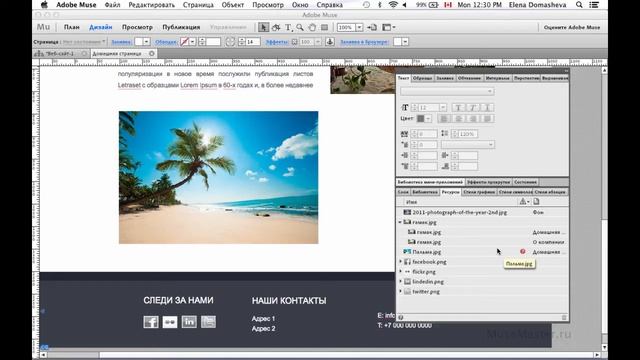Click the anchor pin icon after effects
Screen dimensions: 640x360
click(x=330, y=42)
